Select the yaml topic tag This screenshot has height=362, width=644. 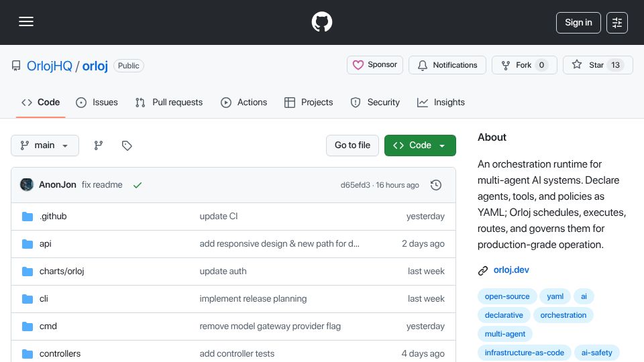click(555, 296)
